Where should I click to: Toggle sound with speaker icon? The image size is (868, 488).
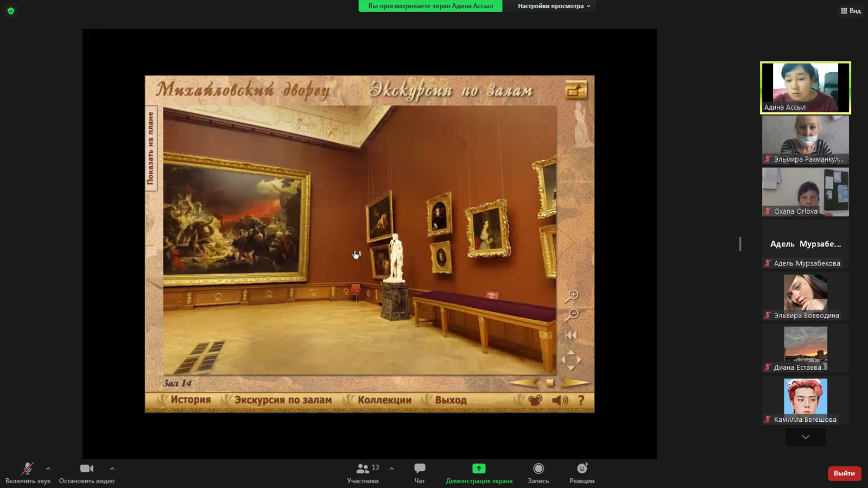click(x=560, y=401)
